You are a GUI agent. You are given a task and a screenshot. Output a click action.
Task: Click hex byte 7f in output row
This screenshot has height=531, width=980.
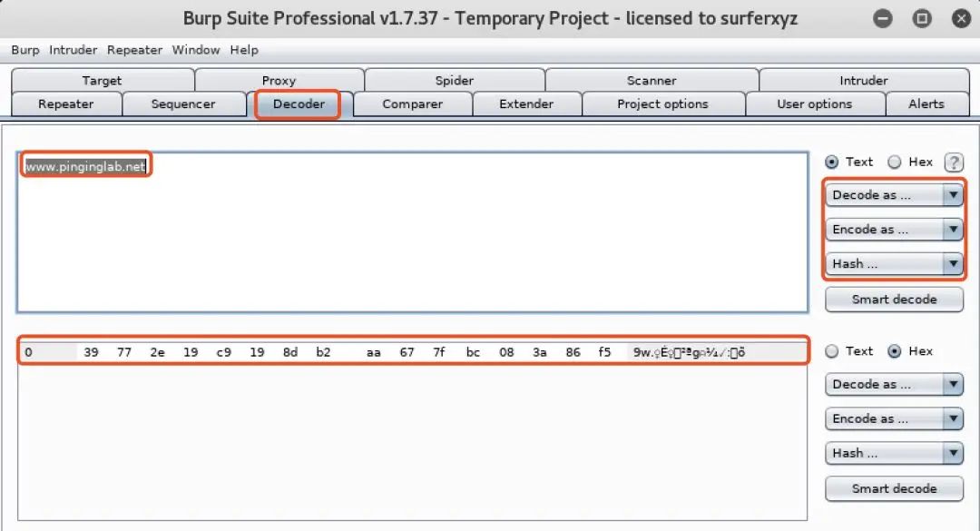[x=439, y=352]
